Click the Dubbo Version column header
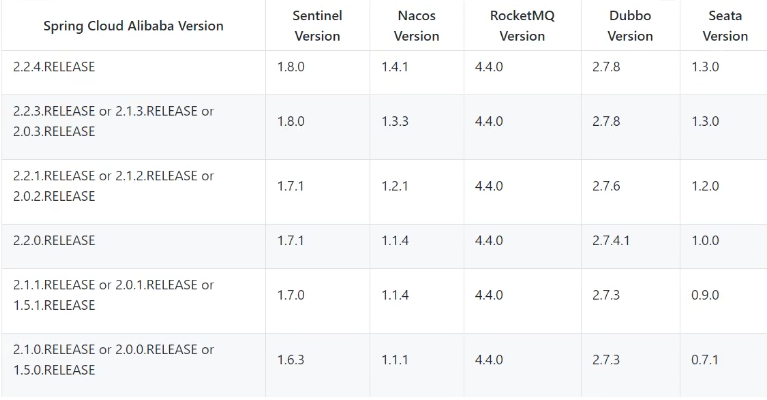This screenshot has width=767, height=400. 630,26
